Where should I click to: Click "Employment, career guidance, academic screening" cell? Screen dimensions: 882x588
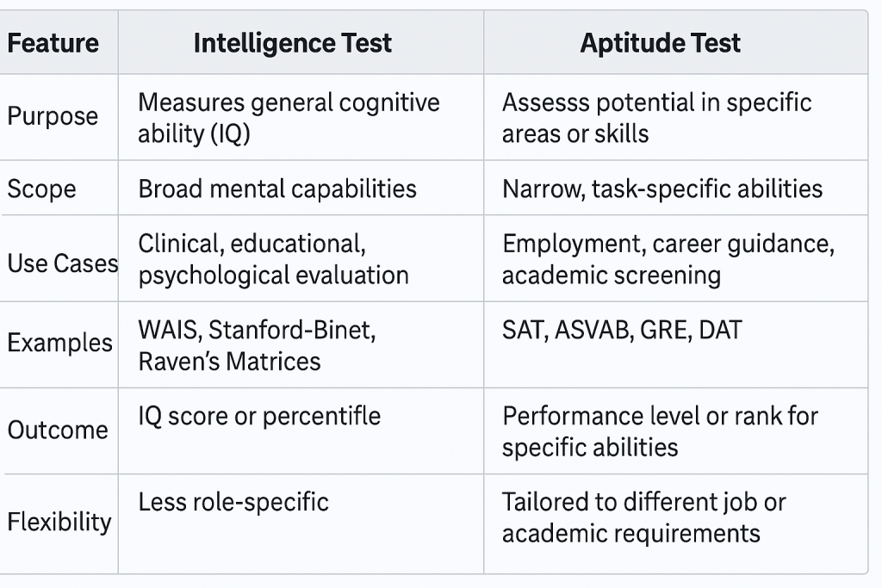(x=668, y=259)
